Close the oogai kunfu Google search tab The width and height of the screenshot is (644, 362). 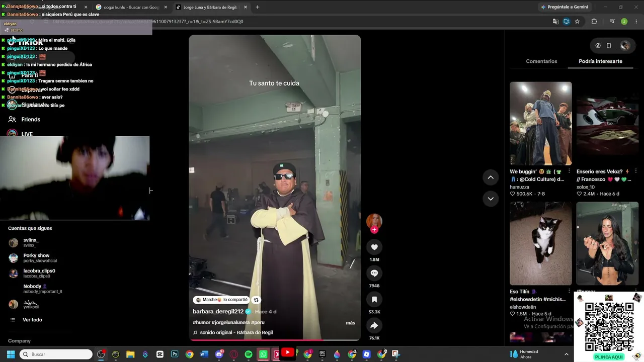[166, 7]
